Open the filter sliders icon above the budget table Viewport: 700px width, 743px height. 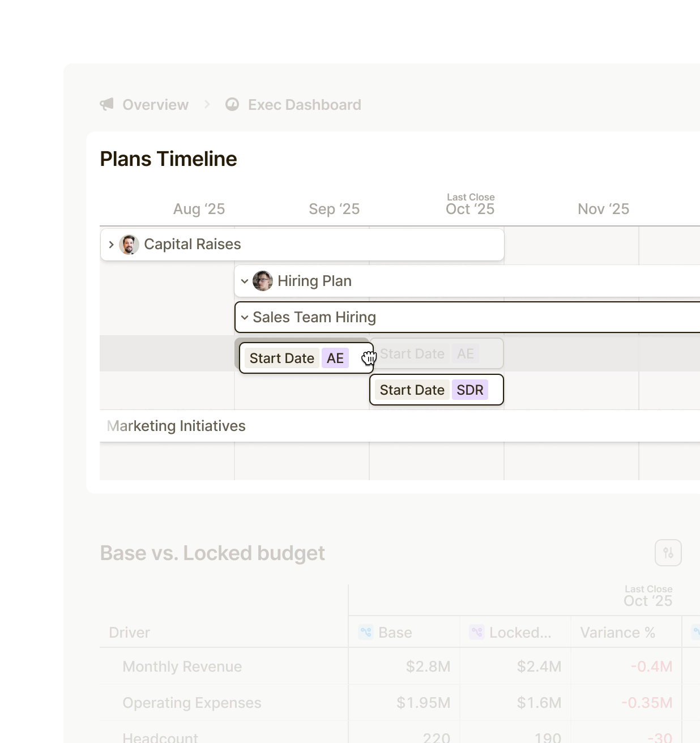[668, 553]
